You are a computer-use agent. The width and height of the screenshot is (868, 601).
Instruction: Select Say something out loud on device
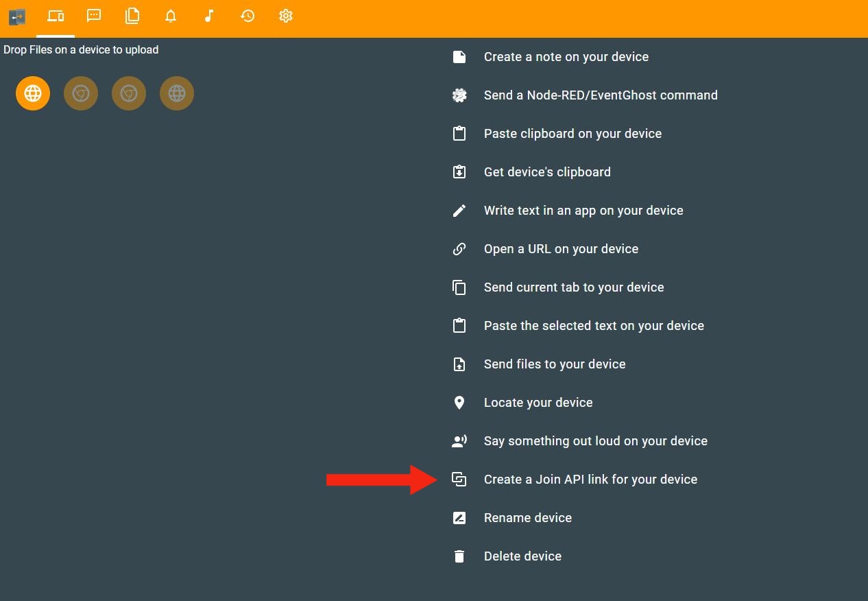coord(595,441)
